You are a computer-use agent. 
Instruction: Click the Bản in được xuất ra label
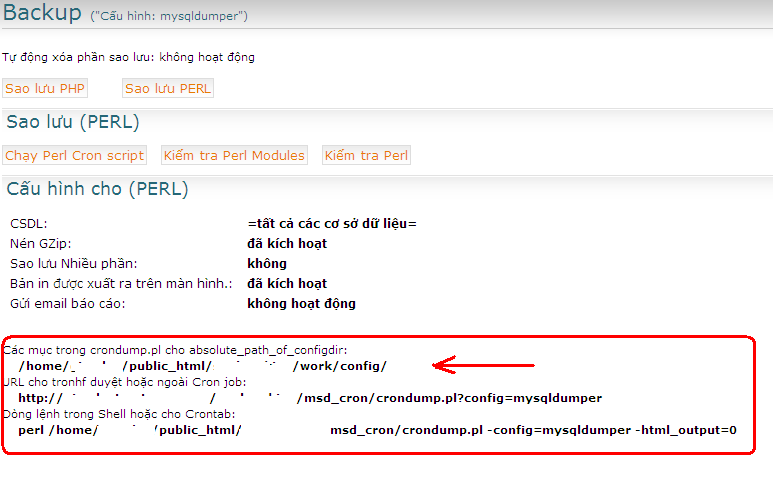coord(121,283)
